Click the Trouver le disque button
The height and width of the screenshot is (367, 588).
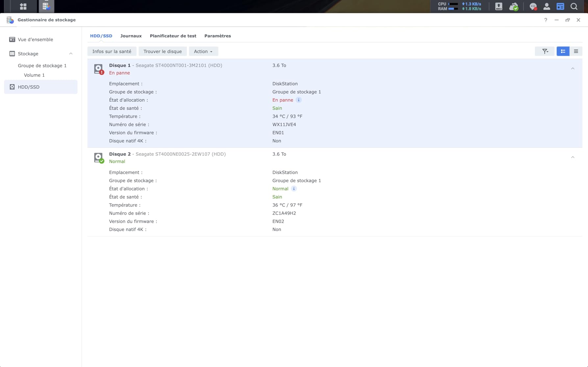coord(162,51)
